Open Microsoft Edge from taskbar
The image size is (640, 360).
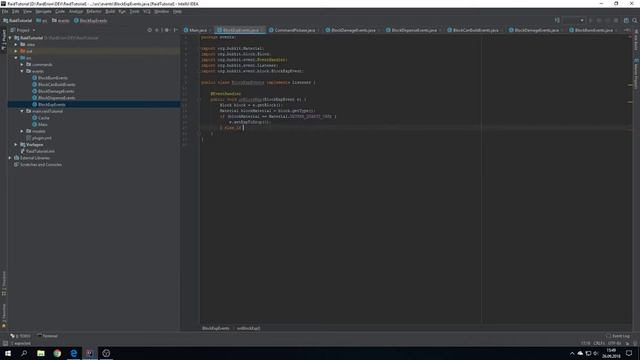pos(73,353)
